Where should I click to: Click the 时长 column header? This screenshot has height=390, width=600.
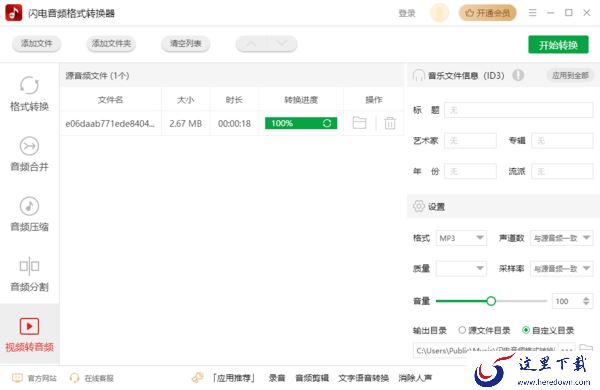point(234,100)
